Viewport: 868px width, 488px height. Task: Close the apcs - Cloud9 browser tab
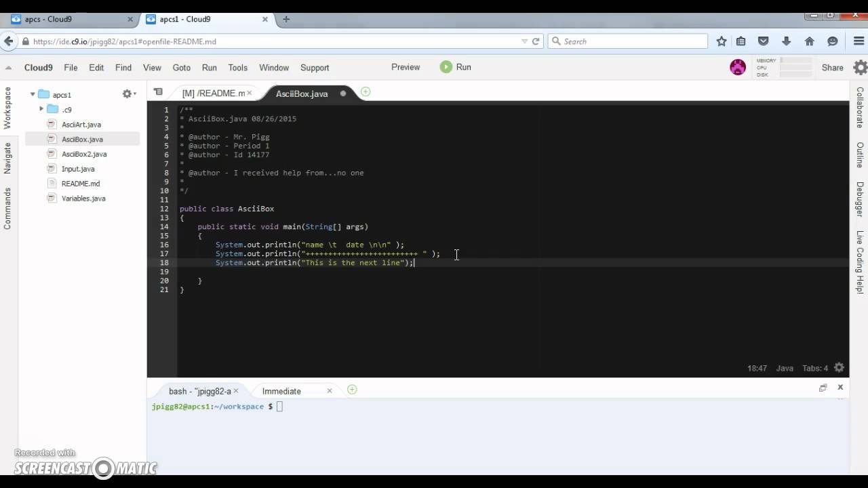point(130,20)
